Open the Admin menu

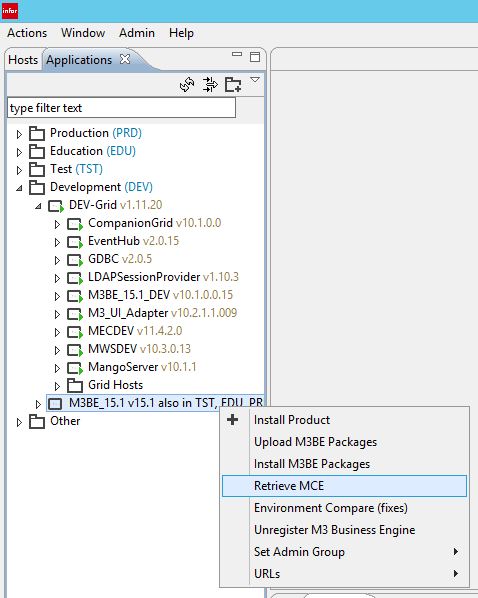click(x=137, y=33)
